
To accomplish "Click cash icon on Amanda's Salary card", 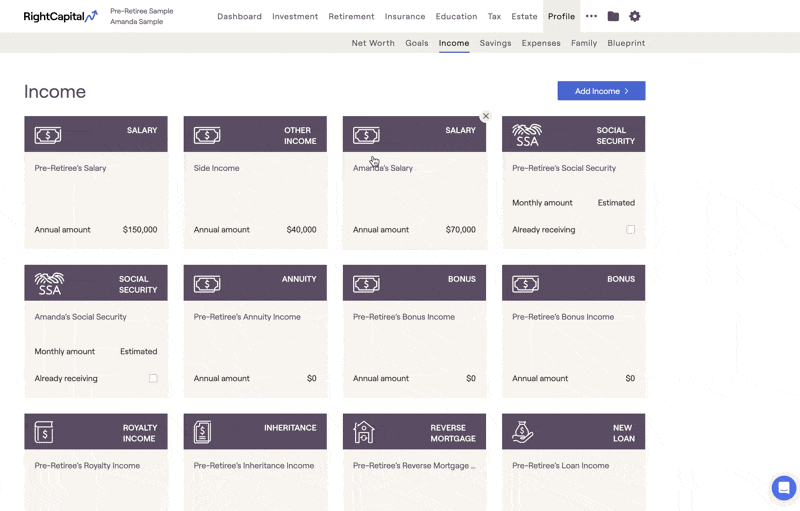I will pyautogui.click(x=366, y=135).
